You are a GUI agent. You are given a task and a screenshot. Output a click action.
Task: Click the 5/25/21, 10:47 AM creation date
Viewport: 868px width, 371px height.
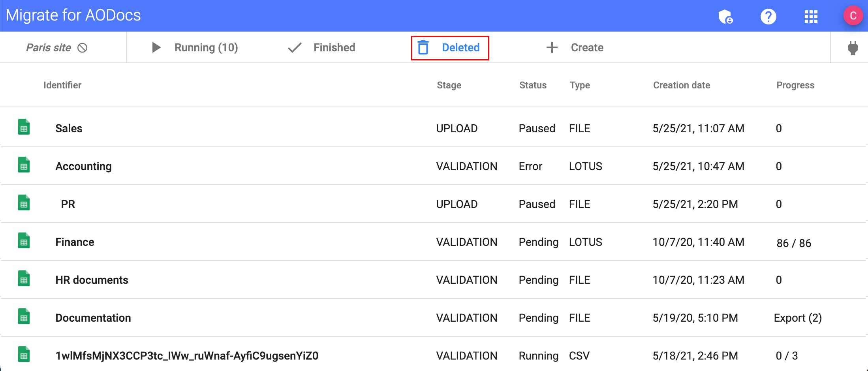coord(698,167)
